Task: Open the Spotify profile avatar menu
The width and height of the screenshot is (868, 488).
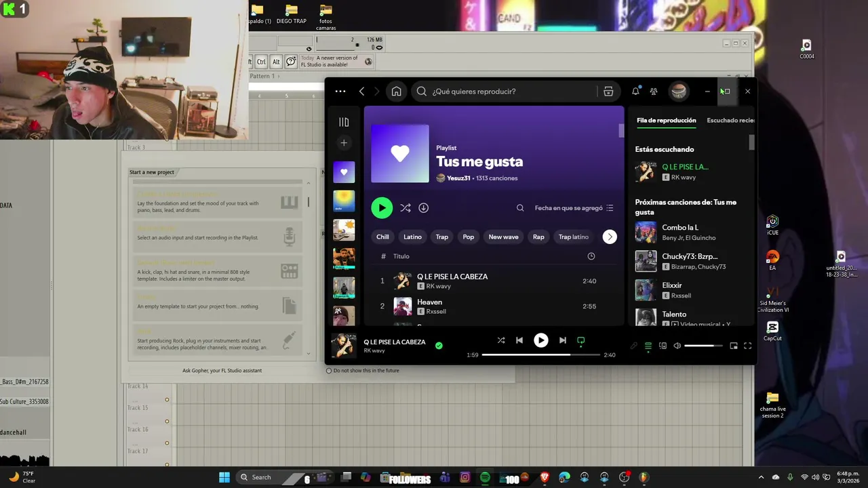Action: (678, 91)
